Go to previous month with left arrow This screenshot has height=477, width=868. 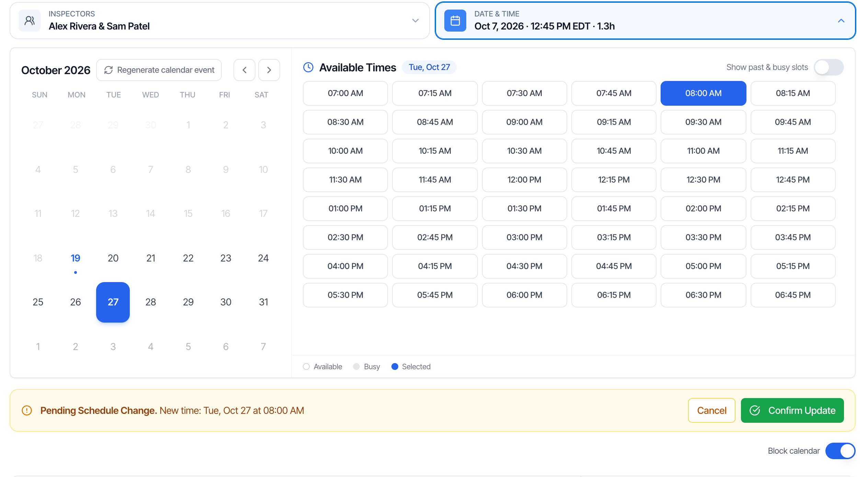click(x=244, y=70)
